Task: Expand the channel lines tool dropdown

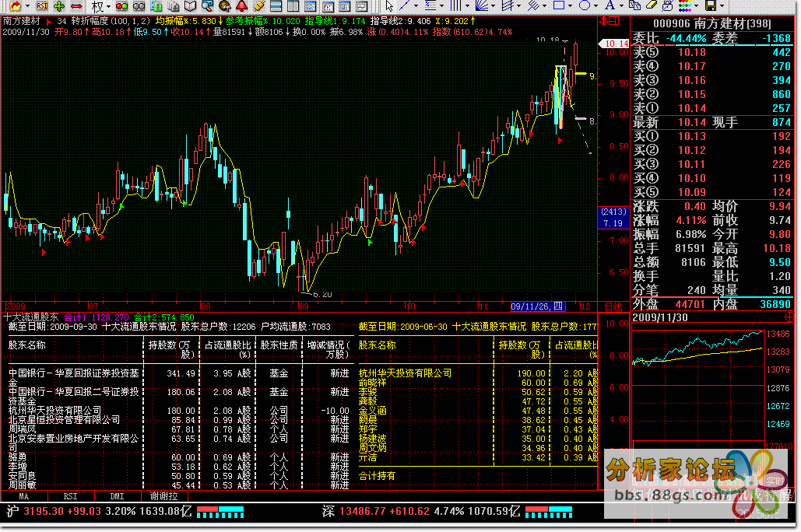Action: pos(519,5)
